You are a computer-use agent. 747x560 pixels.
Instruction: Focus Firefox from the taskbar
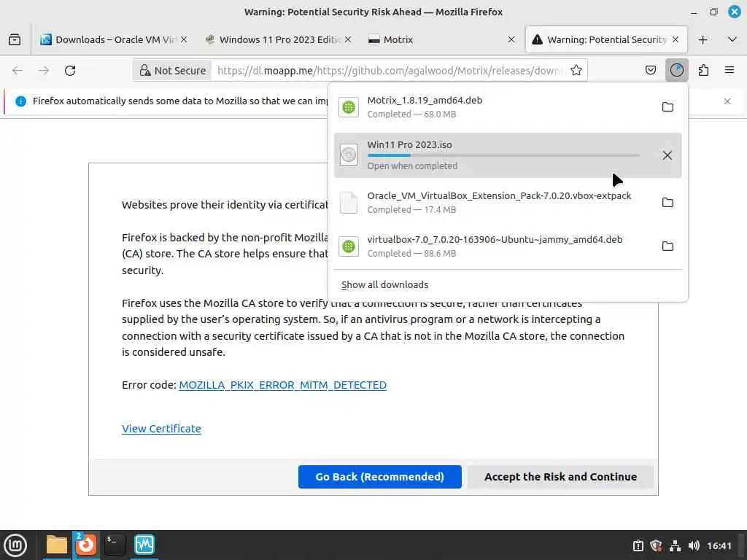tap(86, 545)
